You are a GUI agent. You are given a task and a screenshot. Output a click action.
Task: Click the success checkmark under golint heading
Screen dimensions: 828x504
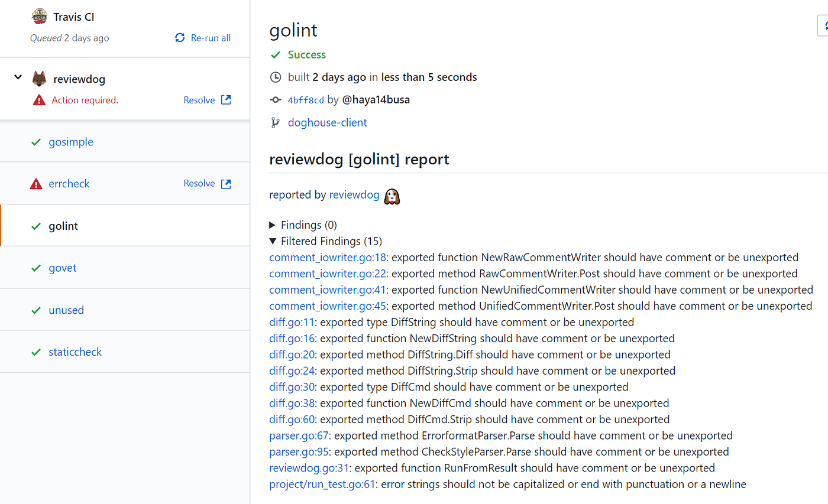pos(275,54)
